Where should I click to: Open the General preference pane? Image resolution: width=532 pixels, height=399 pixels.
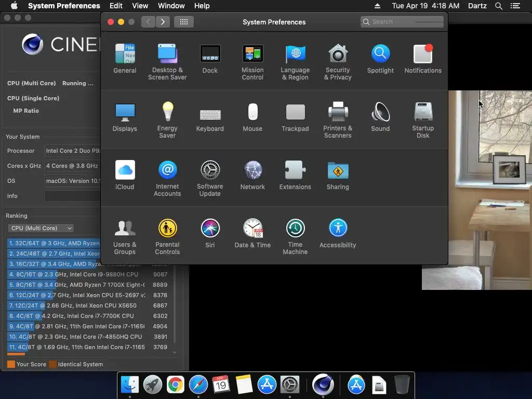125,58
